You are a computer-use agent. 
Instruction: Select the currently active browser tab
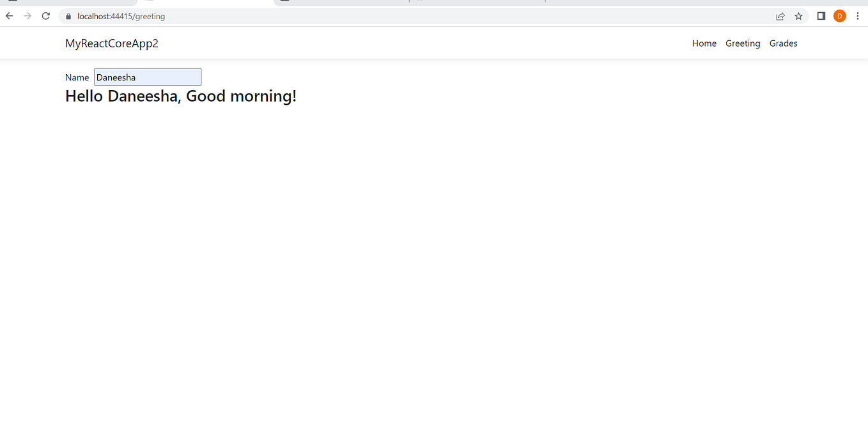point(206,3)
